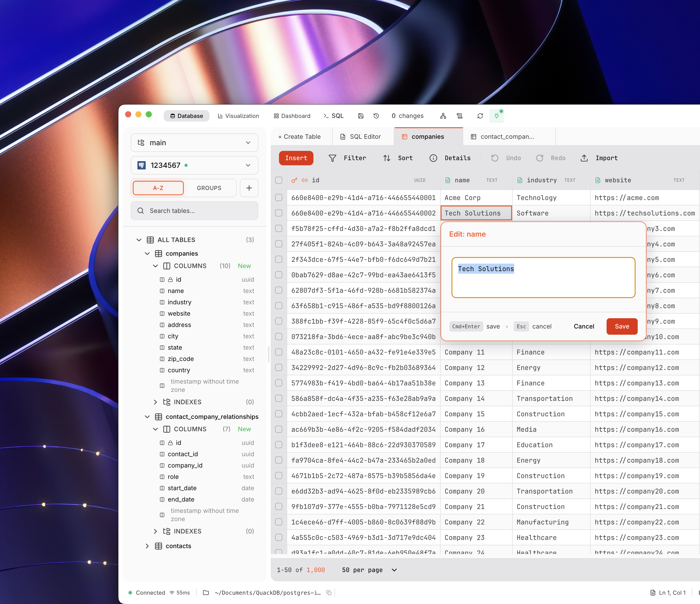Screen dimensions: 700x604
Task: Collapse the contact_company_relationships table node
Action: (147, 417)
